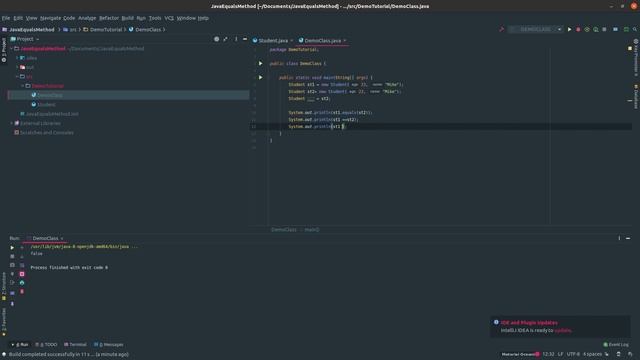The image size is (640, 360).
Task: Open Project panel vertical dots options
Action: pos(236,39)
